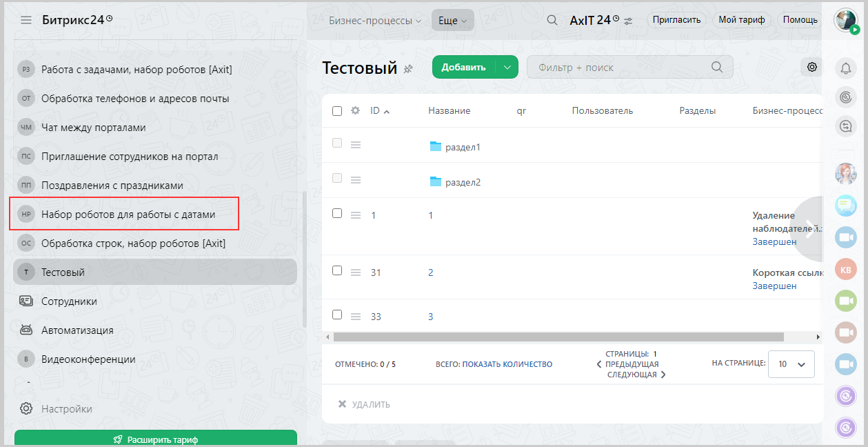Click the grey spiral icon under the bell
Image resolution: width=868 pixels, height=447 pixels.
(x=846, y=97)
